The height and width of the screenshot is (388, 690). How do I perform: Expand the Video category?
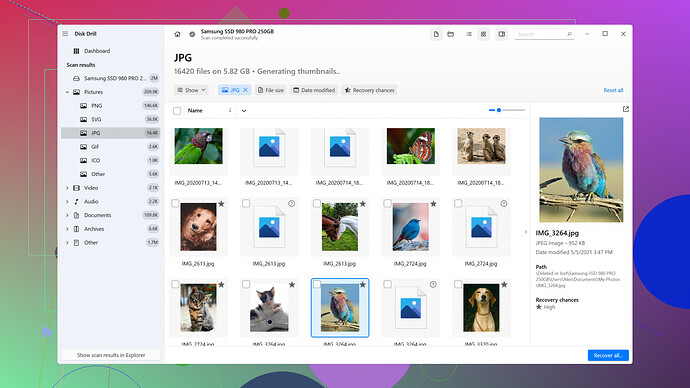pyautogui.click(x=67, y=188)
